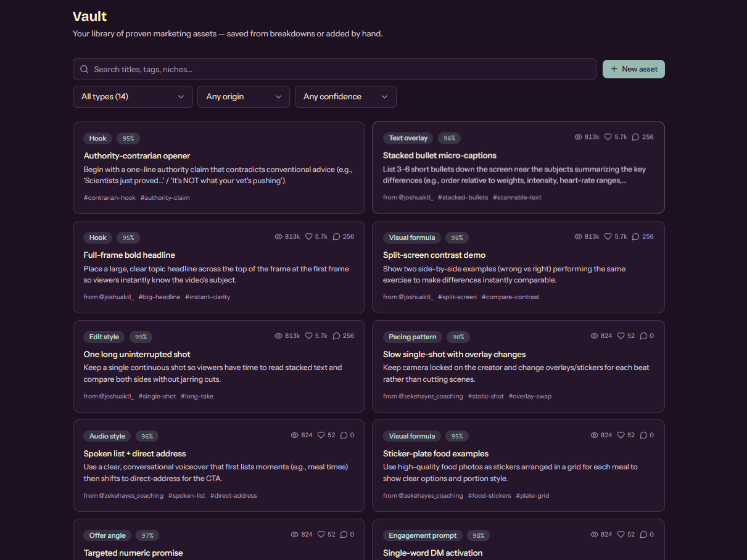This screenshot has height=560, width=747.
Task: Click the Edit style type badge
Action: click(x=104, y=337)
